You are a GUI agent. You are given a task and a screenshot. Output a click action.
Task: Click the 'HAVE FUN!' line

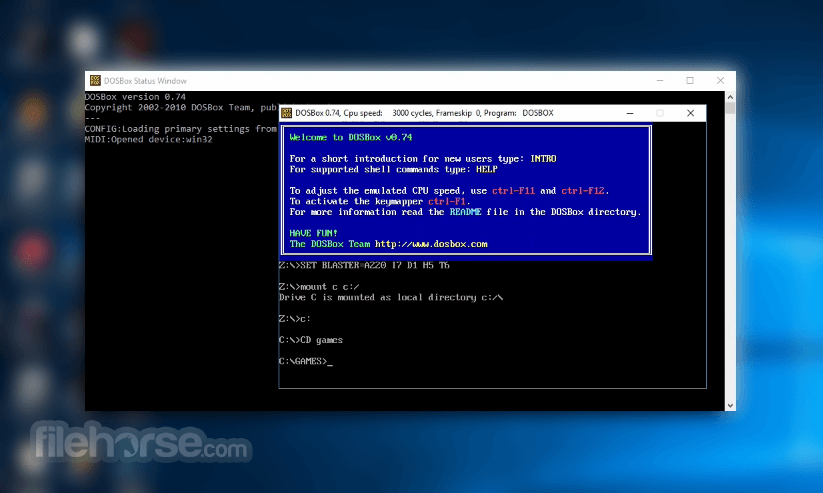point(313,233)
